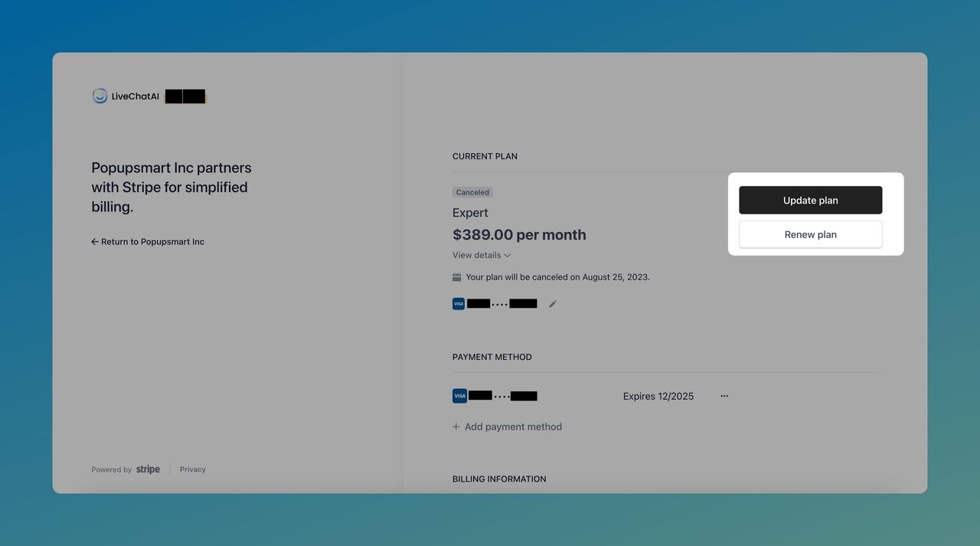The image size is (980, 546).
Task: Click the cancellation date notice text
Action: [557, 277]
